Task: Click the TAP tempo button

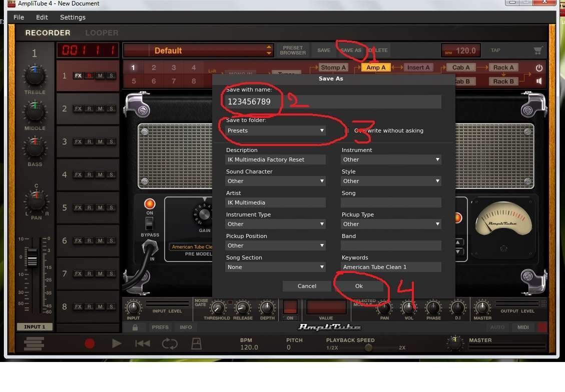Action: tap(495, 50)
